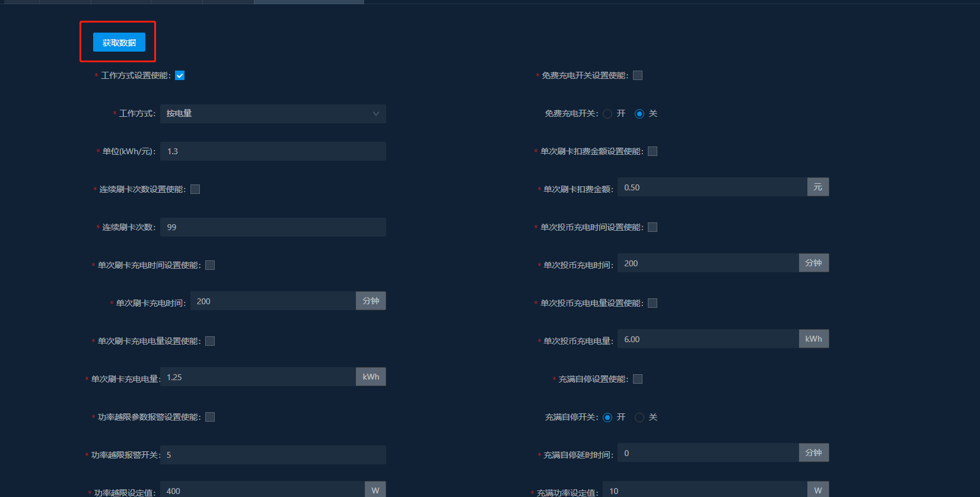The image size is (980, 497).
Task: Click the 获取数据 button
Action: (119, 42)
